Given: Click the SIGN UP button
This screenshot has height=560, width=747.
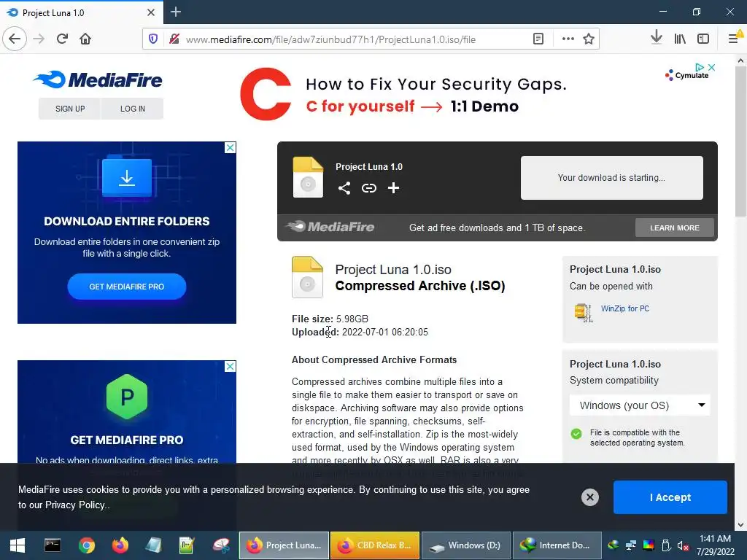Looking at the screenshot, I should (70, 109).
